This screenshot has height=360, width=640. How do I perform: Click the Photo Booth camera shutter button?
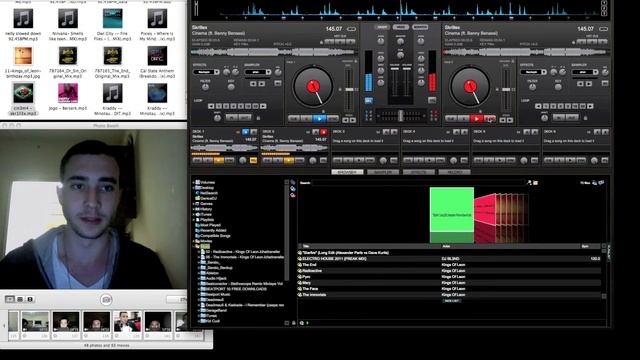point(106,300)
